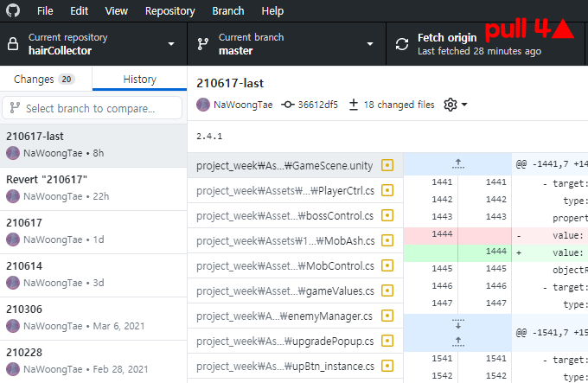Open the Branch menu
Viewport: 588px width, 383px height.
click(x=228, y=11)
